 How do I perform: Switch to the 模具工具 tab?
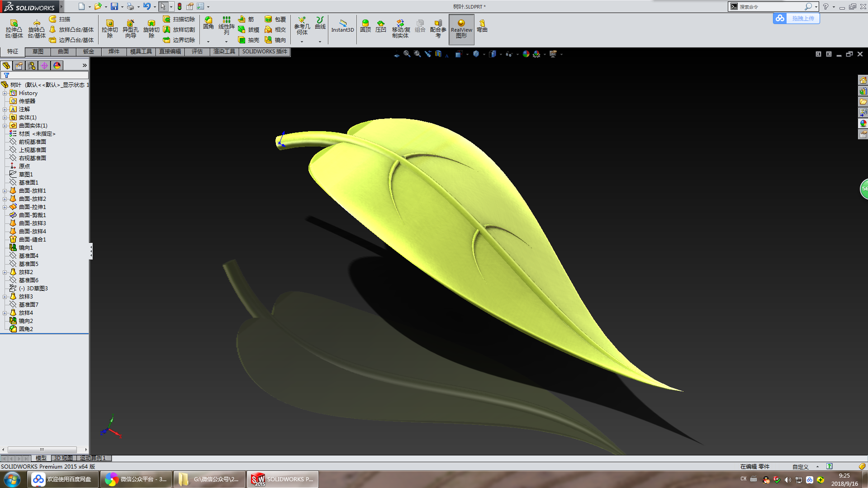141,52
